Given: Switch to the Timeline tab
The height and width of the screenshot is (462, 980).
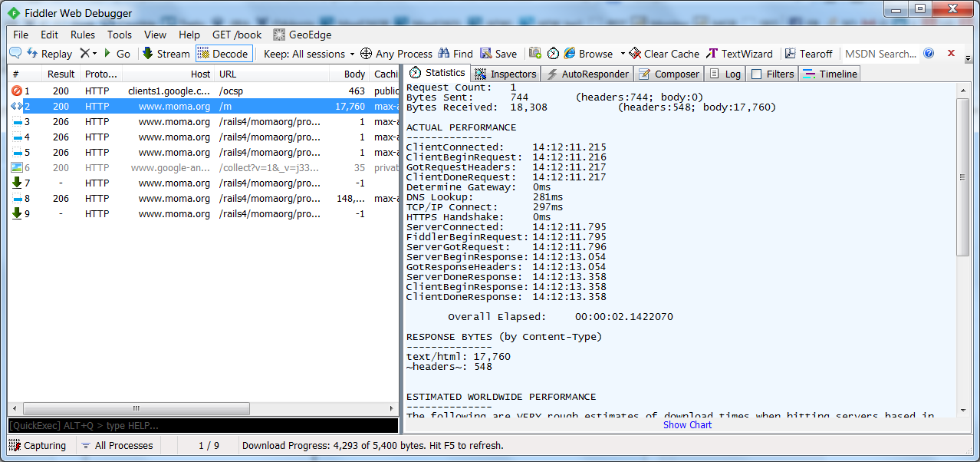Looking at the screenshot, I should point(830,74).
